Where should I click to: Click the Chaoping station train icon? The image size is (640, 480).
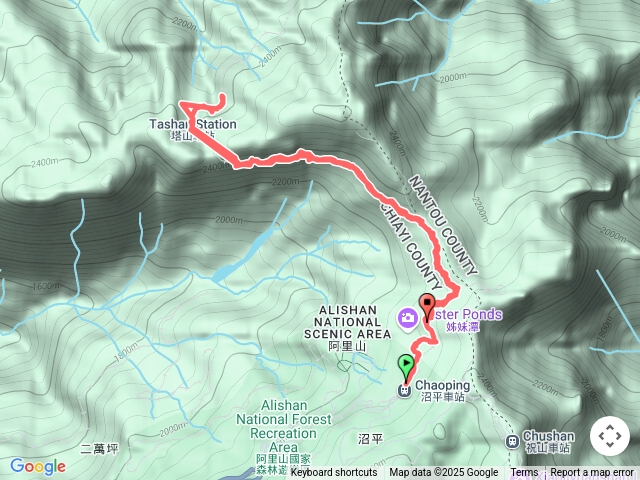tap(404, 391)
